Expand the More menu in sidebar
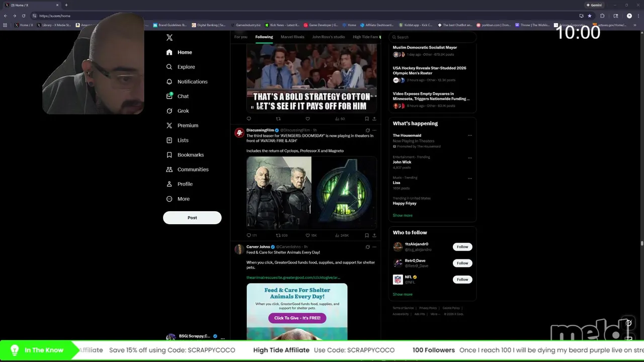This screenshot has height=362, width=644. pos(178,199)
